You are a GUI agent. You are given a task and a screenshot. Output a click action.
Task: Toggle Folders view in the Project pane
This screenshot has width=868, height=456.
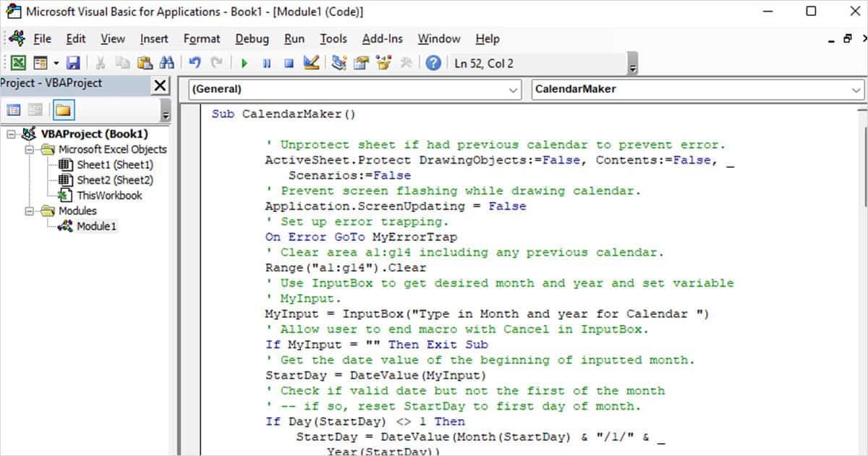point(64,110)
